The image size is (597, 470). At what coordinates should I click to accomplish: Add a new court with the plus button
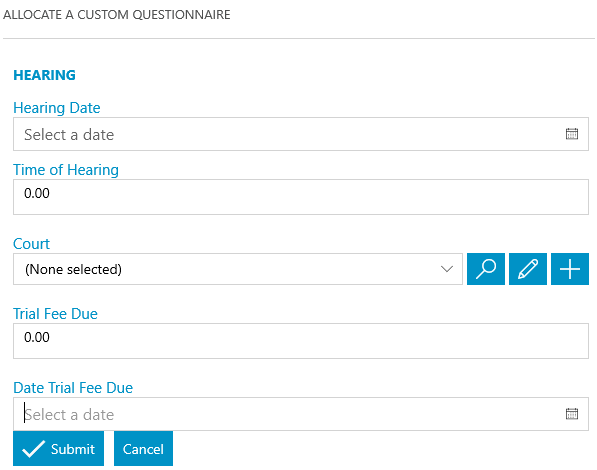(570, 269)
